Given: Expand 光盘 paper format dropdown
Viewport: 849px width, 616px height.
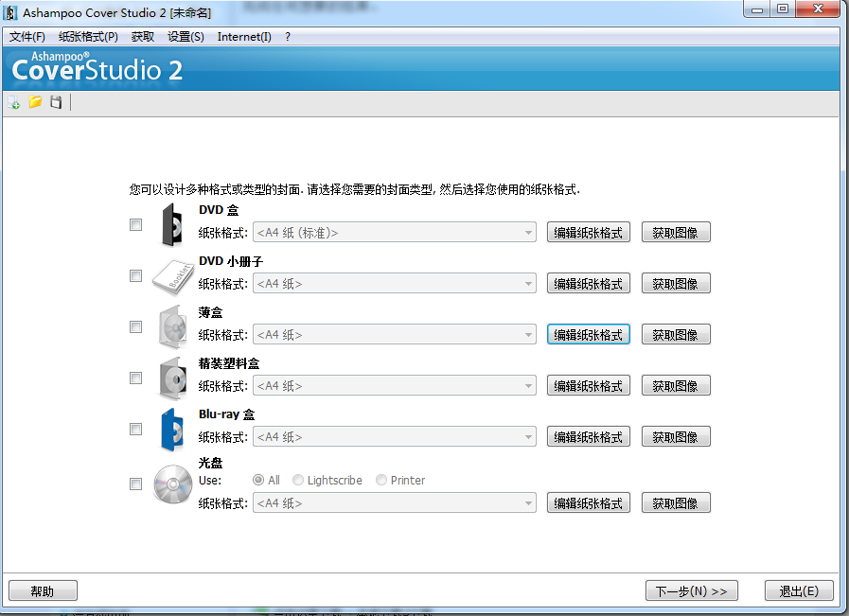Looking at the screenshot, I should click(x=394, y=502).
